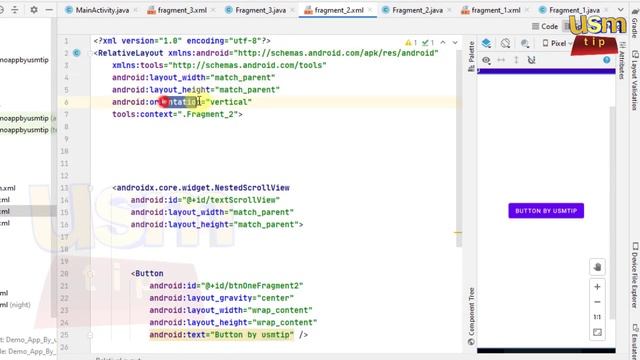This screenshot has width=640, height=360.
Task: Toggle autoconnect magnet icon
Action: [x=531, y=60]
